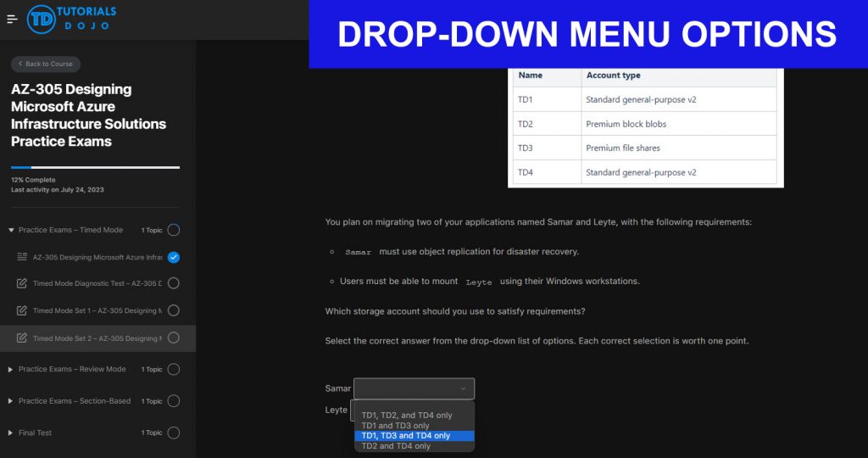
Task: Pick 'TD1, TD2, and TD4 only' option
Action: (x=407, y=416)
